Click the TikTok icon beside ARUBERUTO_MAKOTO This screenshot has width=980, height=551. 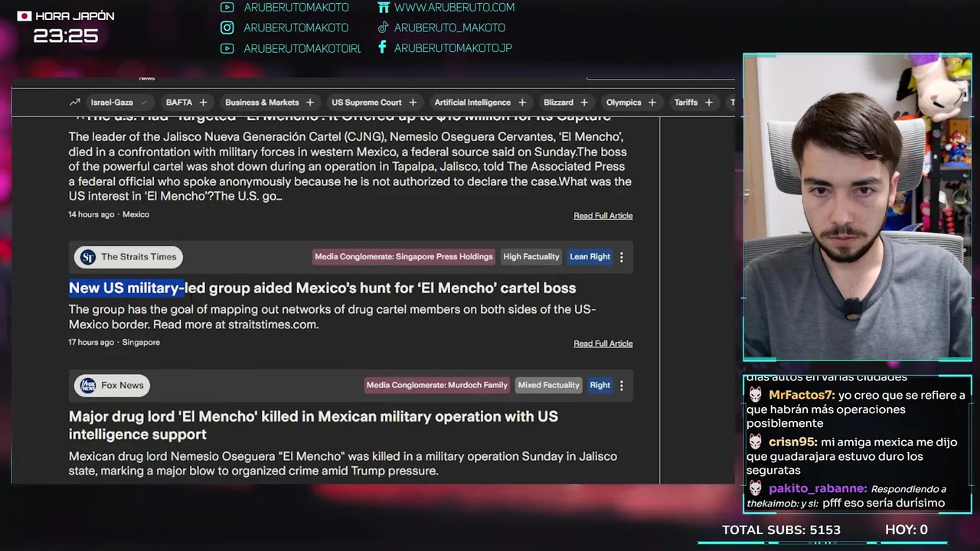(383, 28)
